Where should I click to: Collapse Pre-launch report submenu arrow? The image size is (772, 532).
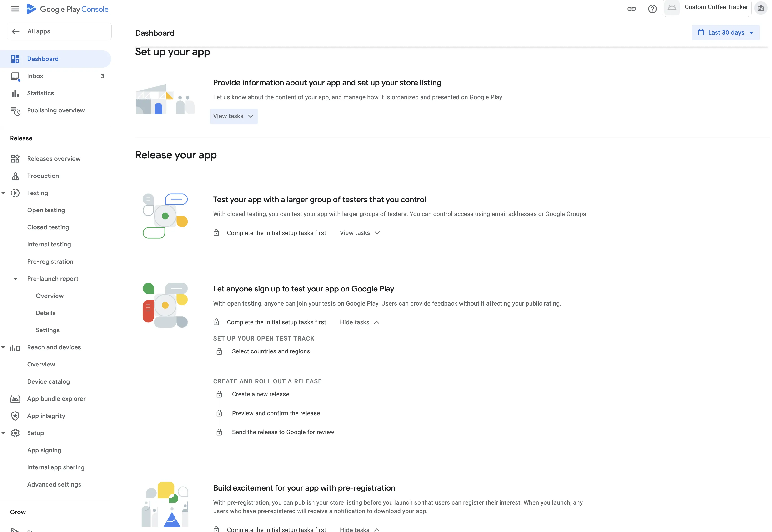[15, 279]
